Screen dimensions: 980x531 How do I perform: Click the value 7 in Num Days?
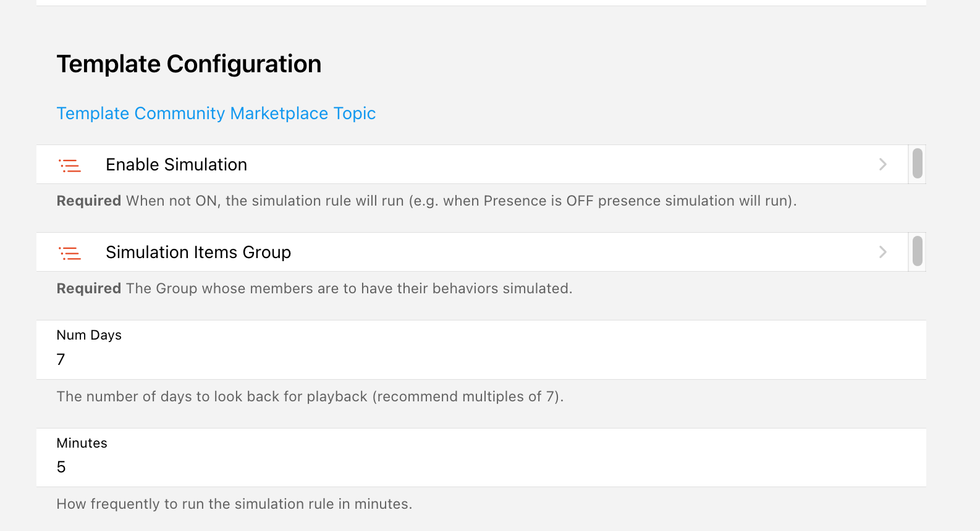pos(61,359)
